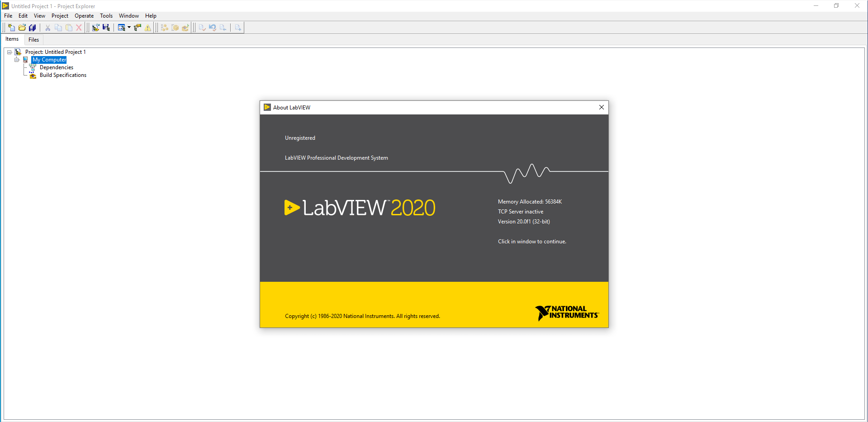Open the Project menu
The image size is (868, 422).
[60, 16]
